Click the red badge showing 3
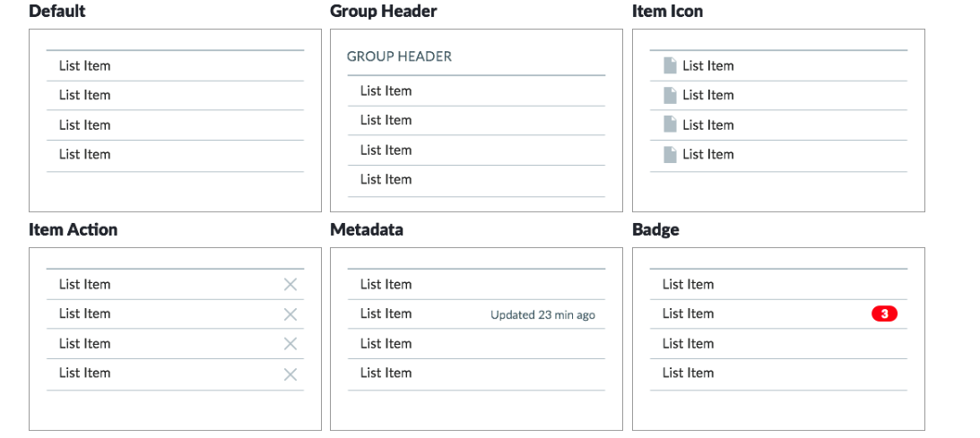 click(x=884, y=313)
